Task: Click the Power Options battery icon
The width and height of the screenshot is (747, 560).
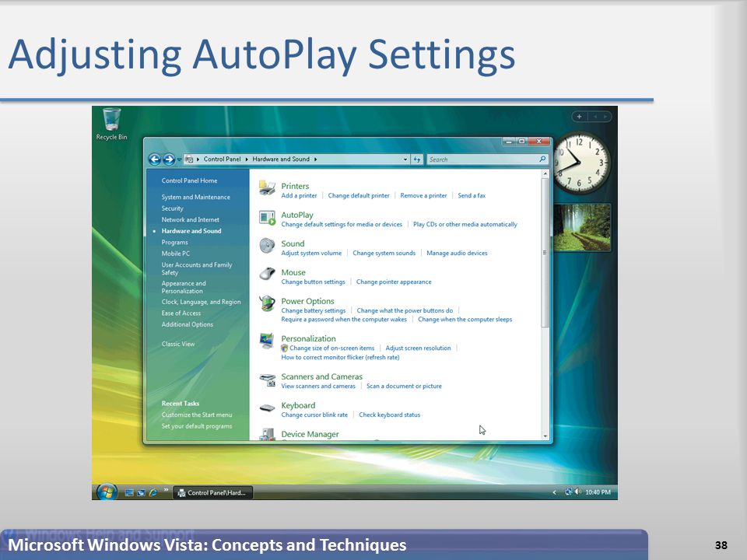Action: pyautogui.click(x=267, y=303)
